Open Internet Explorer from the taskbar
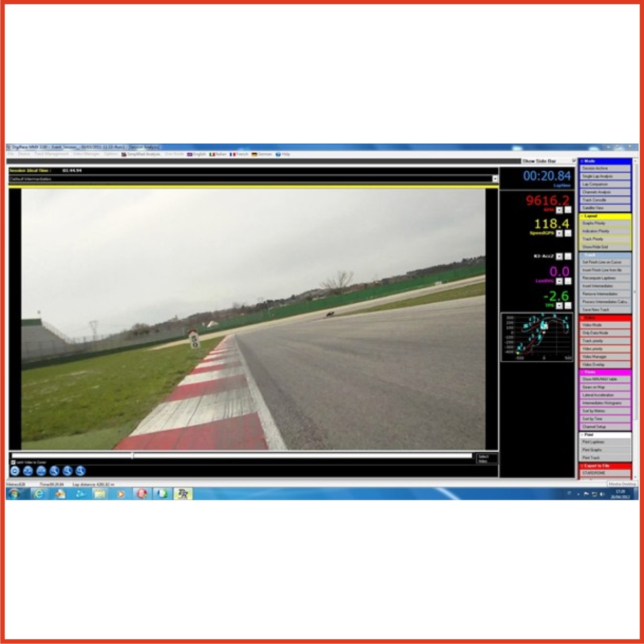644x644 pixels. (x=38, y=493)
